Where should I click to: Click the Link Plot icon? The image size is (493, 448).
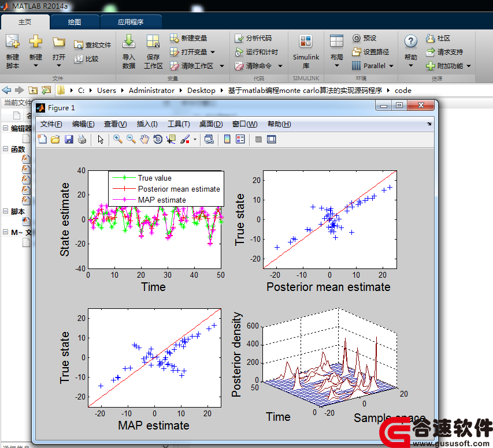click(209, 139)
